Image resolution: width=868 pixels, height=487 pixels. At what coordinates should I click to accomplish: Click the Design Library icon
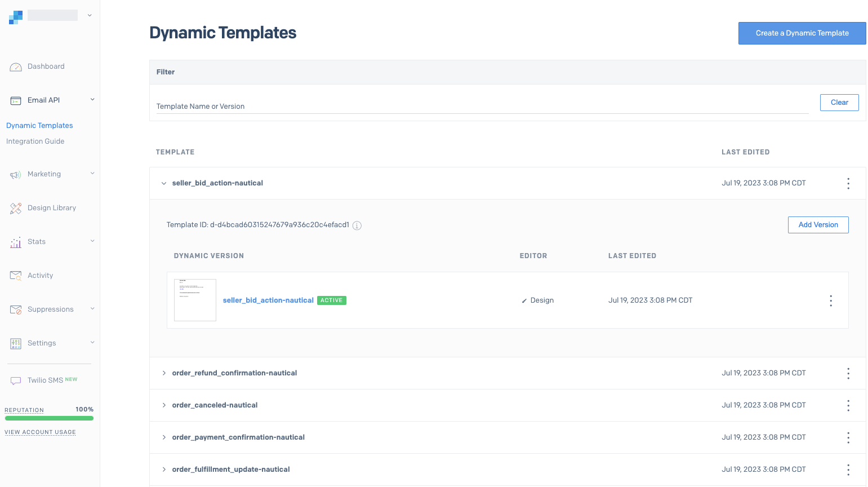(16, 209)
